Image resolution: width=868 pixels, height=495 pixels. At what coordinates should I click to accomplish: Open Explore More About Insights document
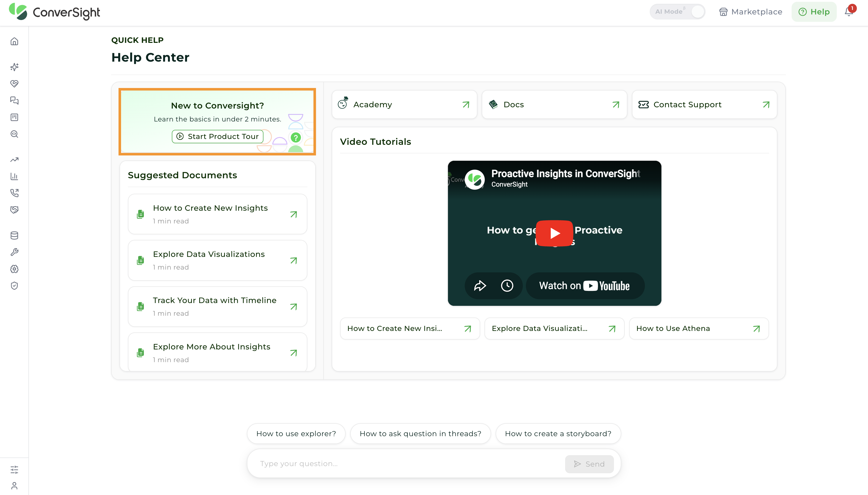218,352
